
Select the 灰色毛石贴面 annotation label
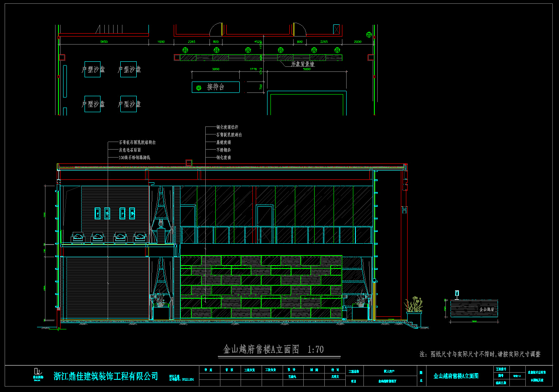click(x=130, y=150)
